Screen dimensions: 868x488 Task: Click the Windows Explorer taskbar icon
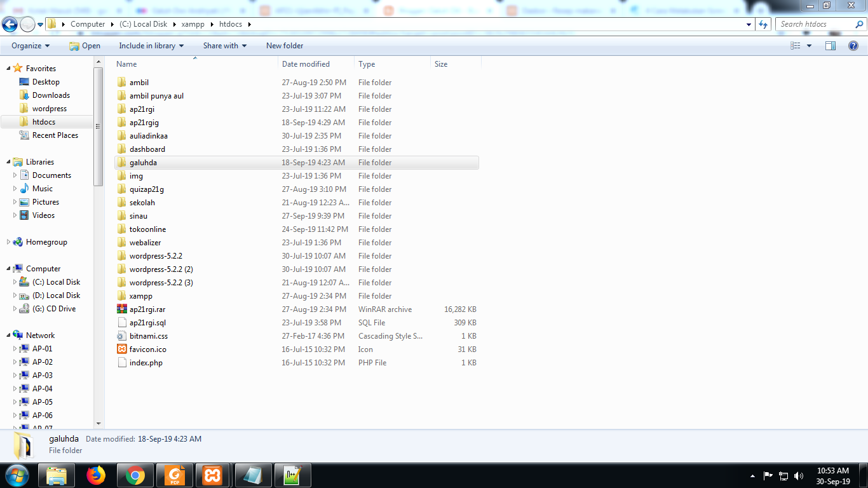pos(57,475)
